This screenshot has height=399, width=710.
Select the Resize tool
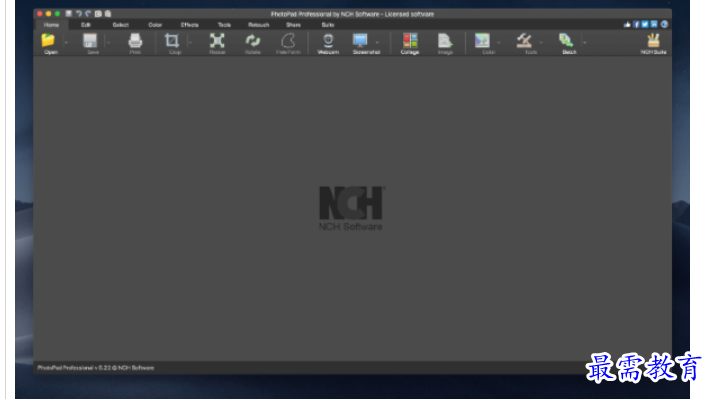217,41
